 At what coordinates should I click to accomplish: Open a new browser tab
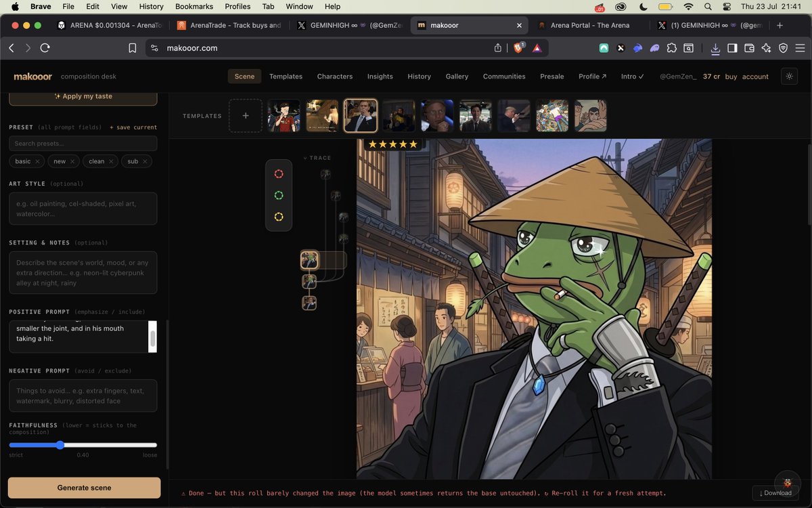(780, 25)
